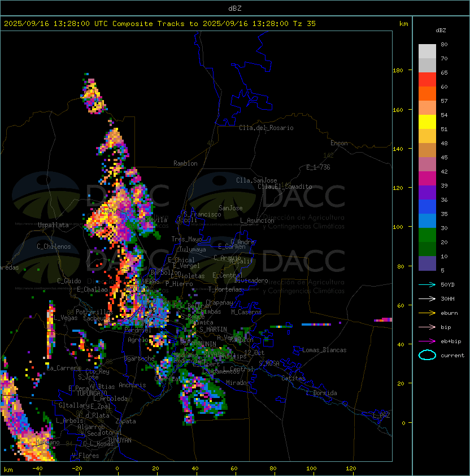Screen dimensions: 470x476
Task: Click the -40 km horizontal axis tick label
Action: pos(37,469)
